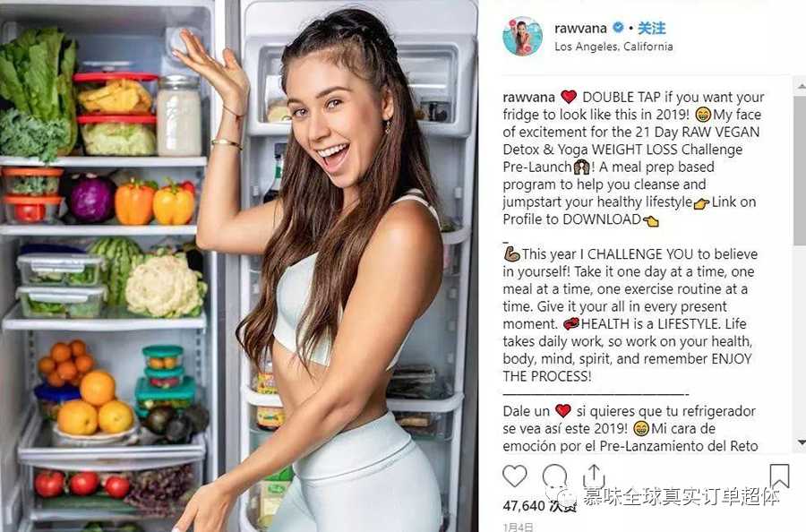The width and height of the screenshot is (806, 532).
Task: Click the pointing hand emoji before Link
Action: coord(701,203)
